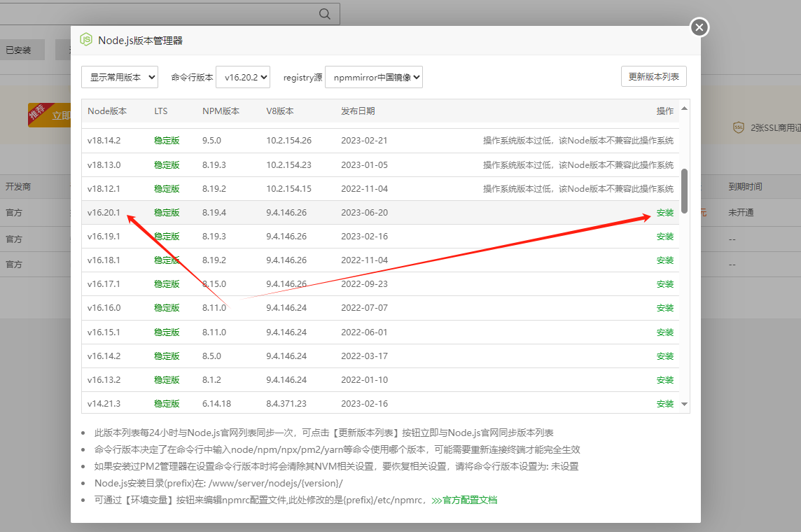Click the v14.21.3 version cell

104,403
